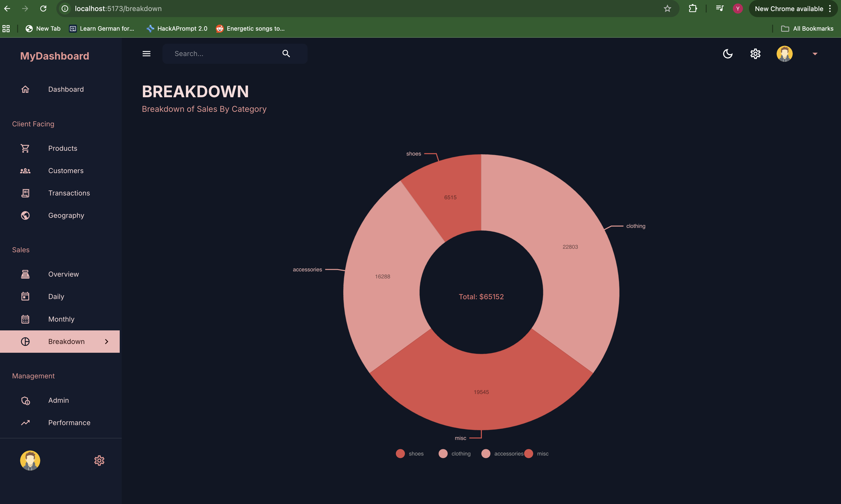This screenshot has width=841, height=504.
Task: Open the profile dropdown arrow
Action: click(x=815, y=54)
